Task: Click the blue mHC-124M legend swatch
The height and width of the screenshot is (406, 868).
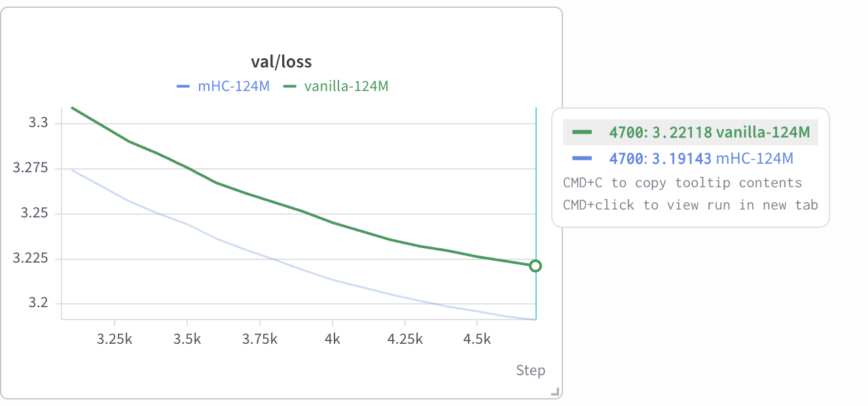Action: click(183, 86)
